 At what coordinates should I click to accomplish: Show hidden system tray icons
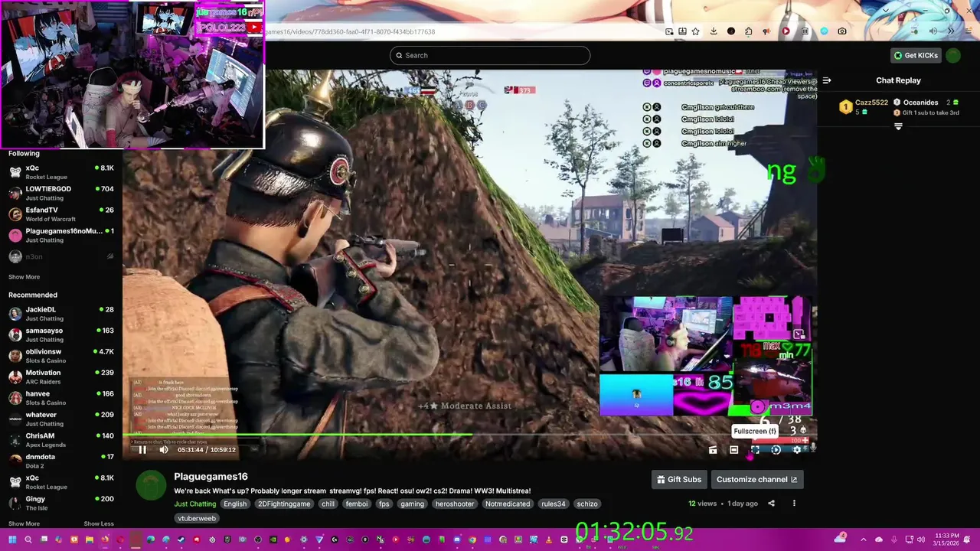(x=864, y=540)
